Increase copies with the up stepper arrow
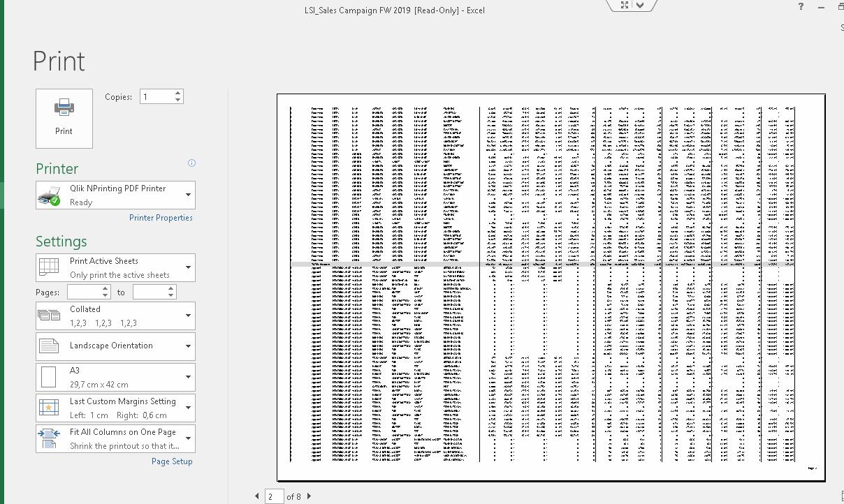The width and height of the screenshot is (844, 504). coord(178,92)
